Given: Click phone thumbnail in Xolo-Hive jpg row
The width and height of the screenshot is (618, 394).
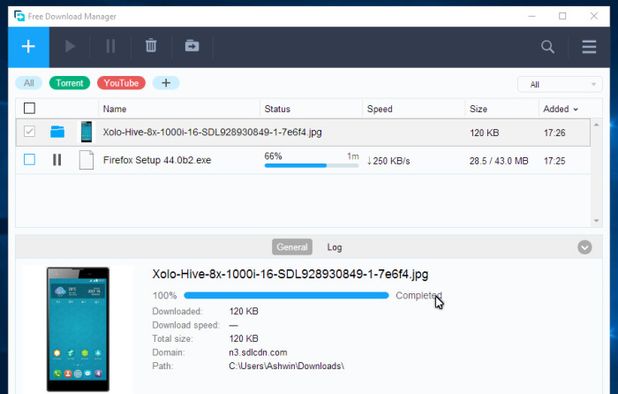Looking at the screenshot, I should (86, 132).
